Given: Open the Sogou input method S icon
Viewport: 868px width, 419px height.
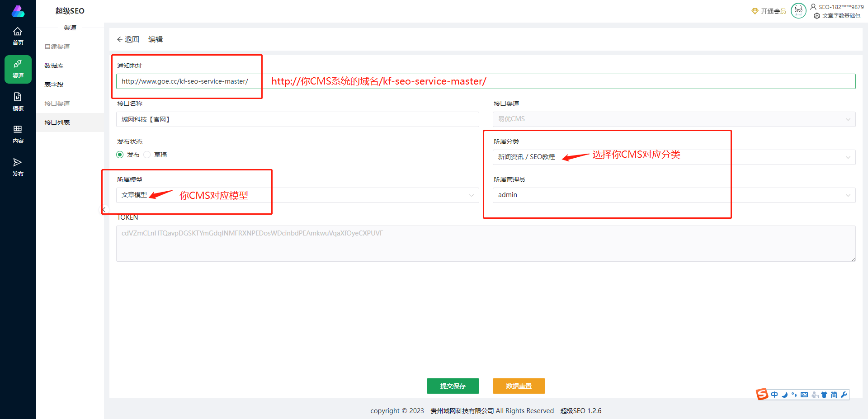Looking at the screenshot, I should tap(762, 394).
